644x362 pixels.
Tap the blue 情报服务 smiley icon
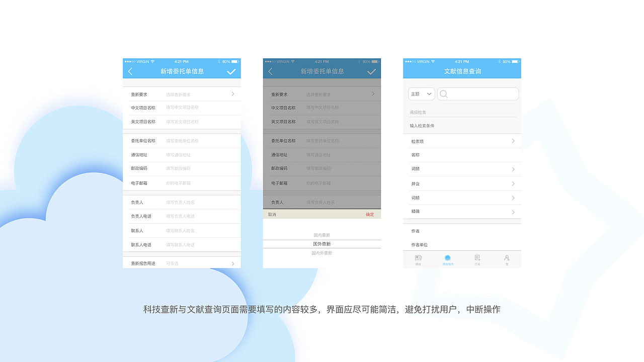tap(447, 257)
